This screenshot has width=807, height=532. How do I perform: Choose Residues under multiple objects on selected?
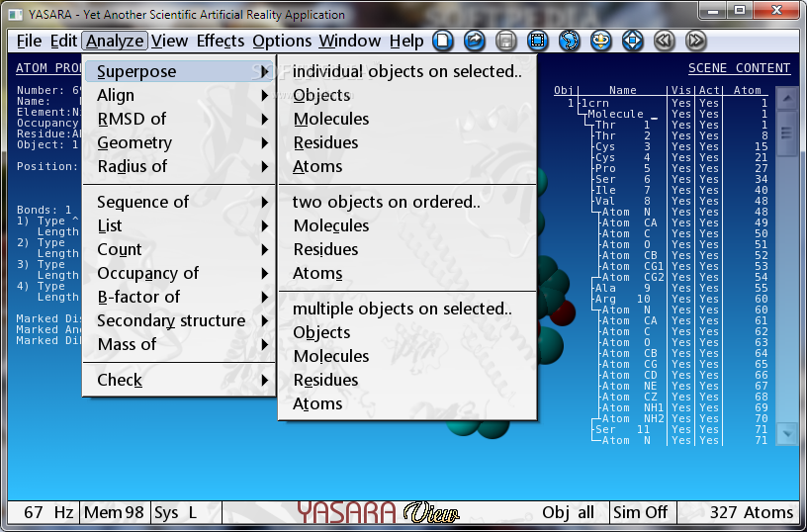[407, 380]
